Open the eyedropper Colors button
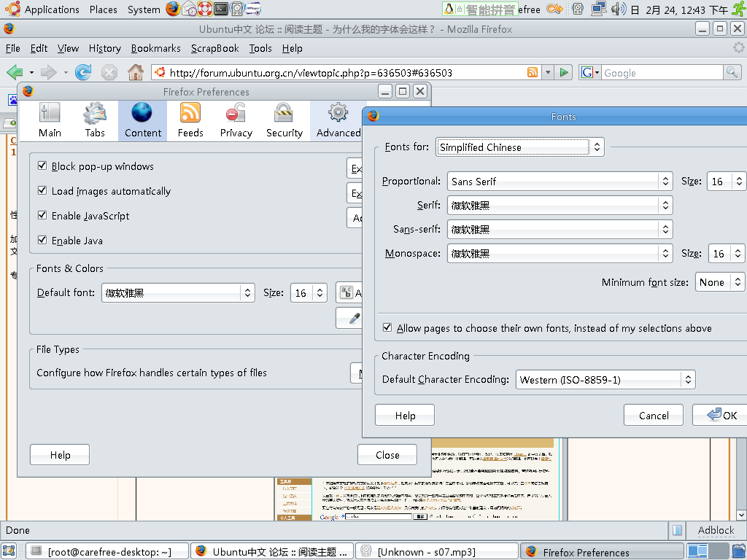 pos(354,318)
